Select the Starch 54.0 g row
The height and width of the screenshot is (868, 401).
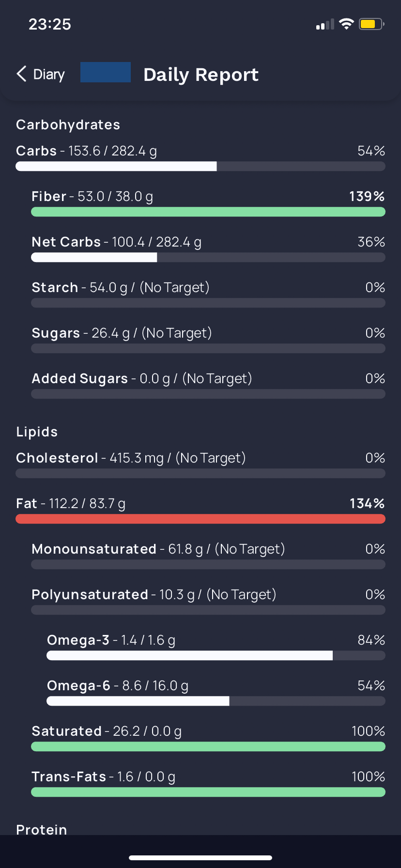coord(208,294)
